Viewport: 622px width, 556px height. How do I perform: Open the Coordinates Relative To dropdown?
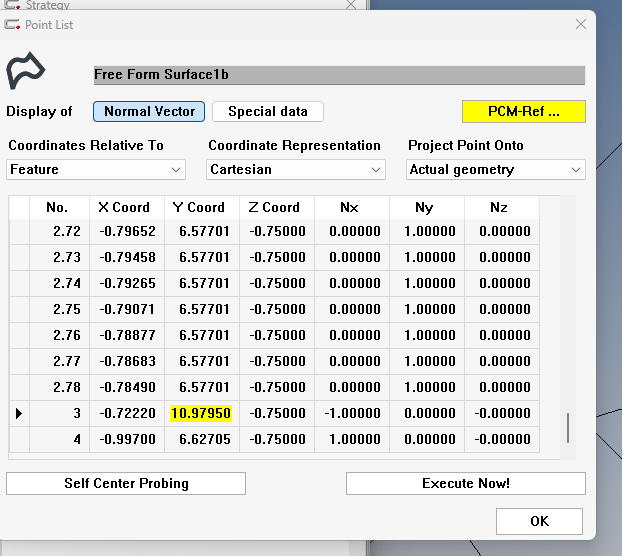coord(96,170)
